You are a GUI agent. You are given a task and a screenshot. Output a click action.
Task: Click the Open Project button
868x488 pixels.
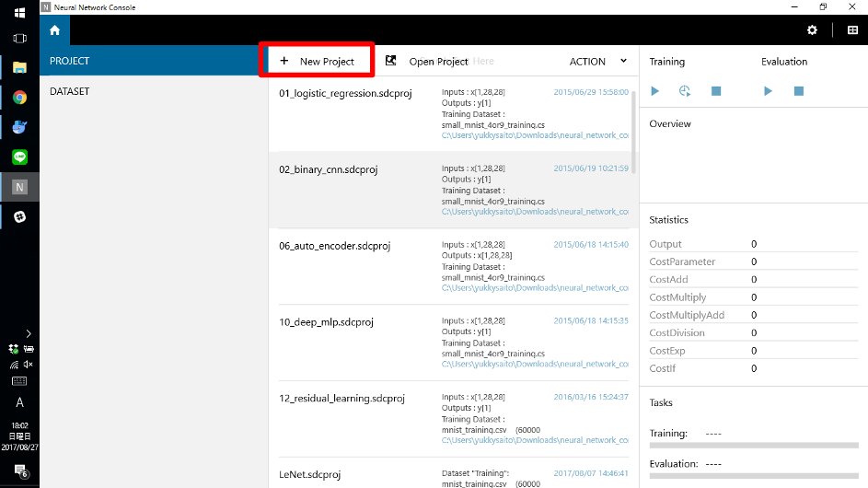point(427,62)
